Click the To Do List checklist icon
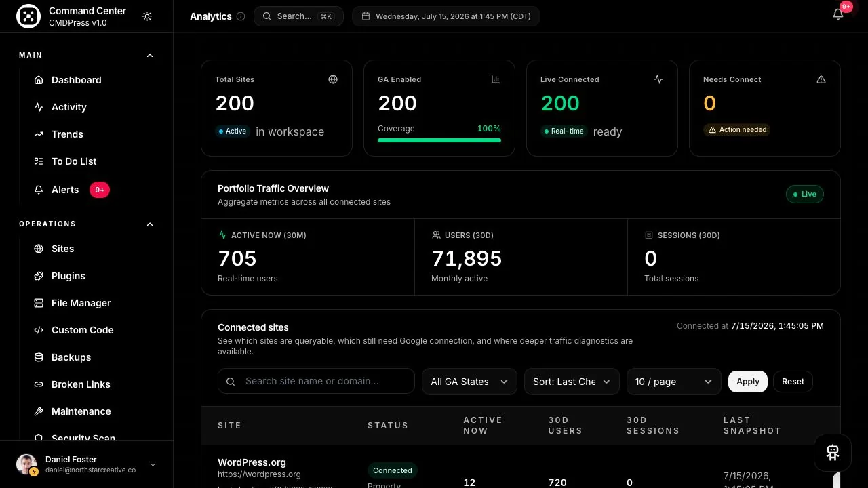Viewport: 868px width, 488px height. click(x=39, y=161)
